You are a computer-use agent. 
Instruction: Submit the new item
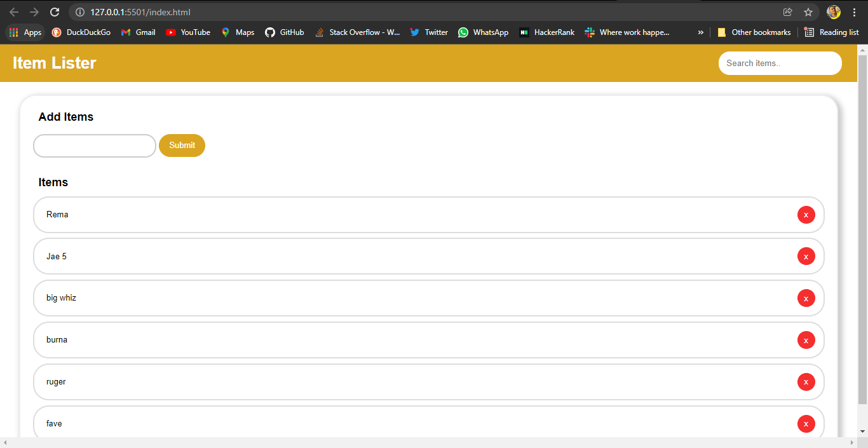coord(182,146)
